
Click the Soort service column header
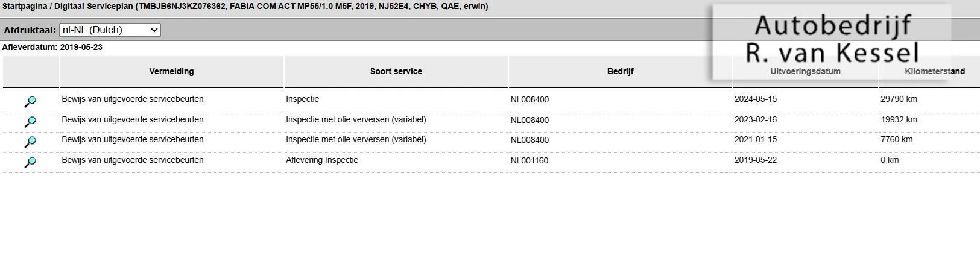[396, 71]
